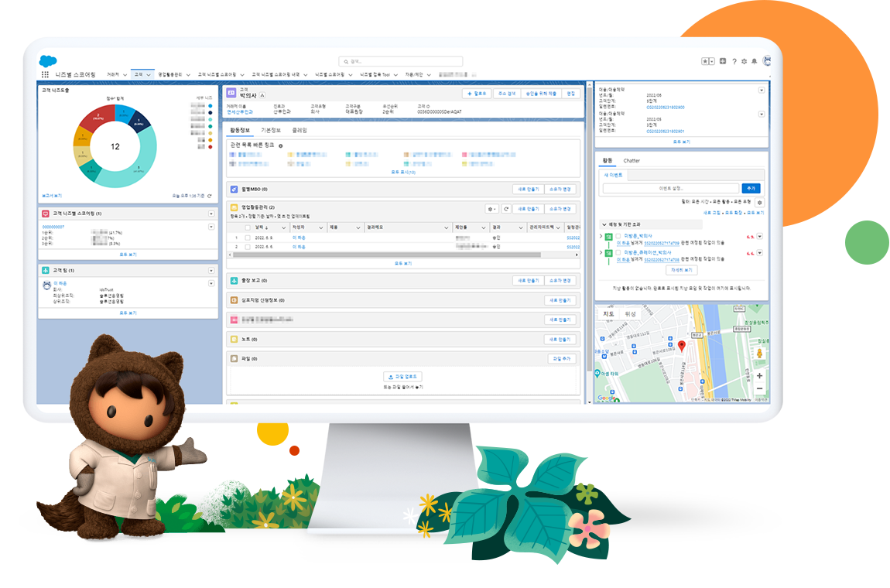890x588 pixels.
Task: Open the user avatar profile menu
Action: pyautogui.click(x=767, y=60)
